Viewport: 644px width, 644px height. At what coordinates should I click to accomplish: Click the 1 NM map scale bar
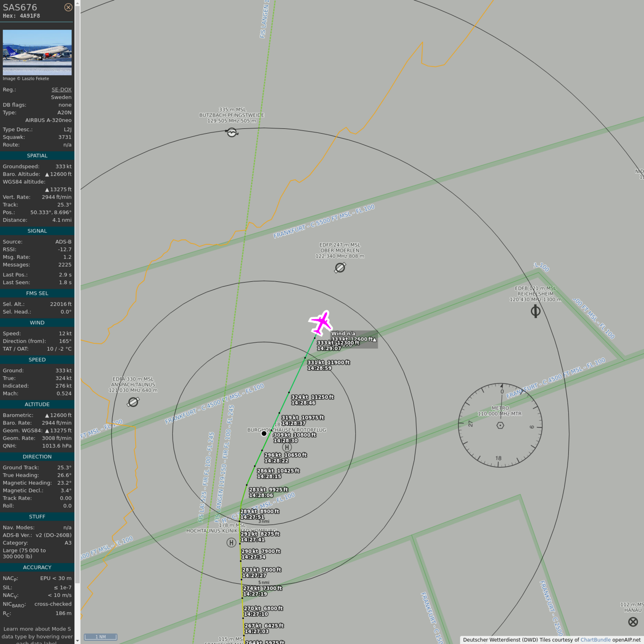coord(101,637)
